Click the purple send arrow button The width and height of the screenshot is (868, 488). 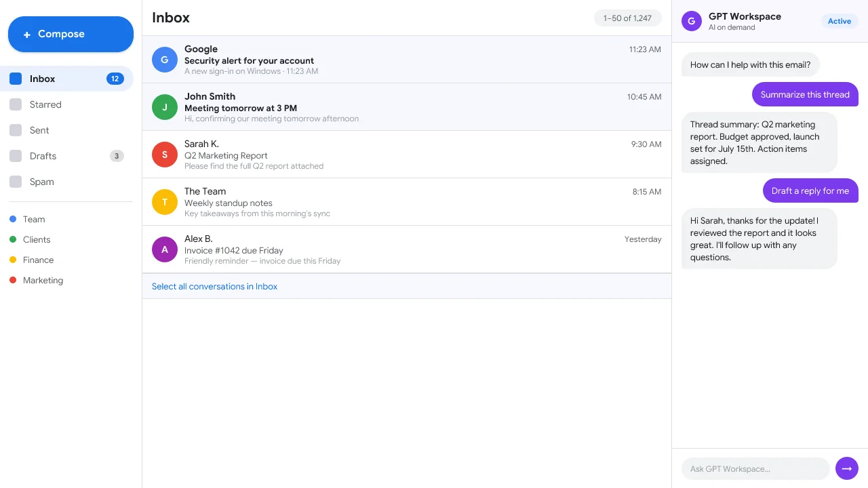[847, 468]
